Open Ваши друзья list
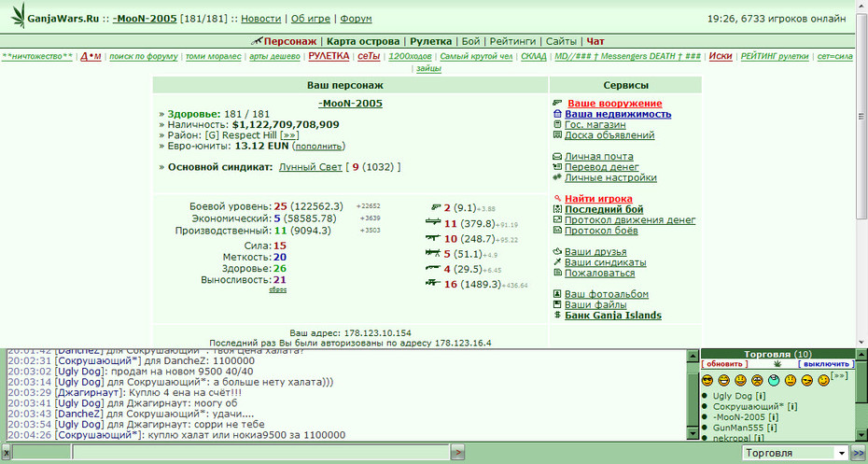The image size is (868, 464). click(595, 251)
